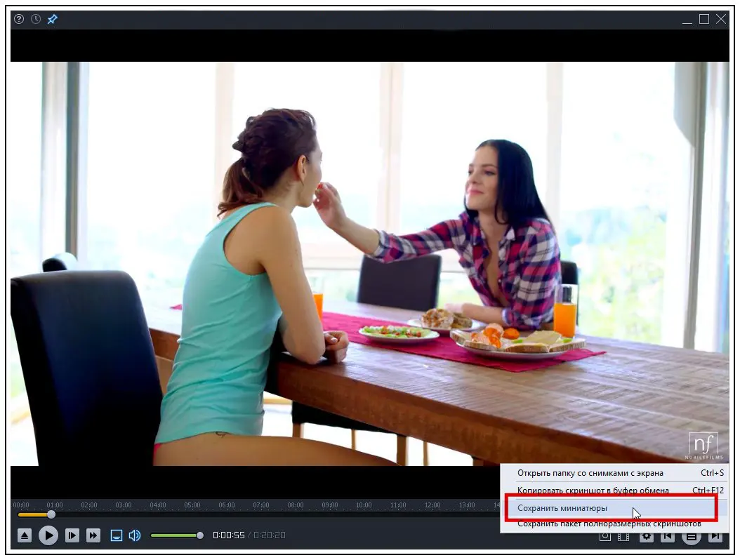Toggle the pin always-on-top icon
The height and width of the screenshot is (560, 740).
(53, 19)
